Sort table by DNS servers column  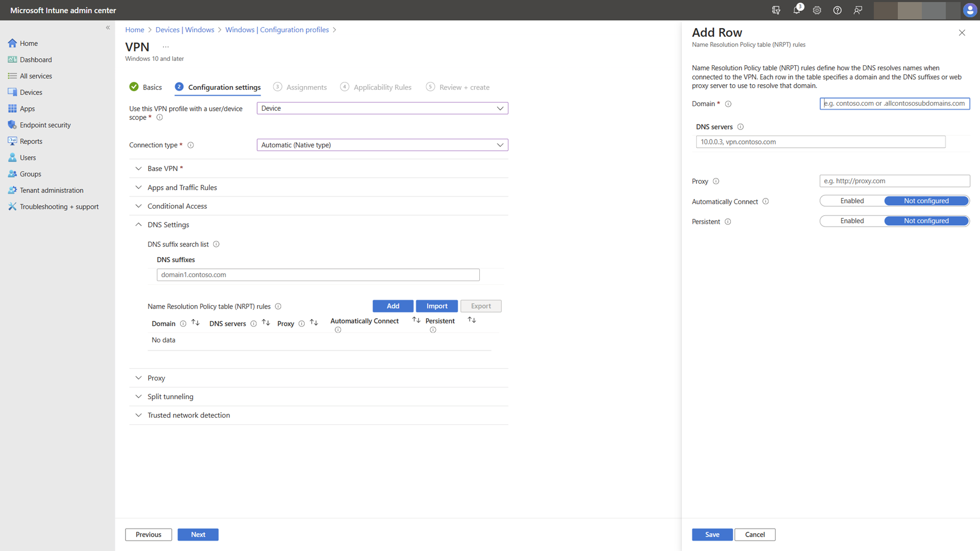pos(266,322)
